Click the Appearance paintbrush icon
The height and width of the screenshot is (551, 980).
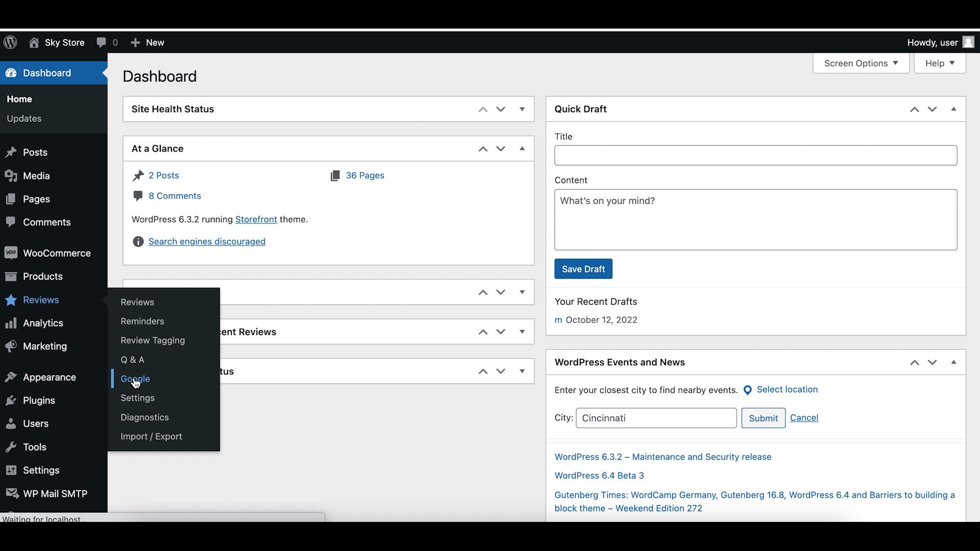click(x=11, y=378)
